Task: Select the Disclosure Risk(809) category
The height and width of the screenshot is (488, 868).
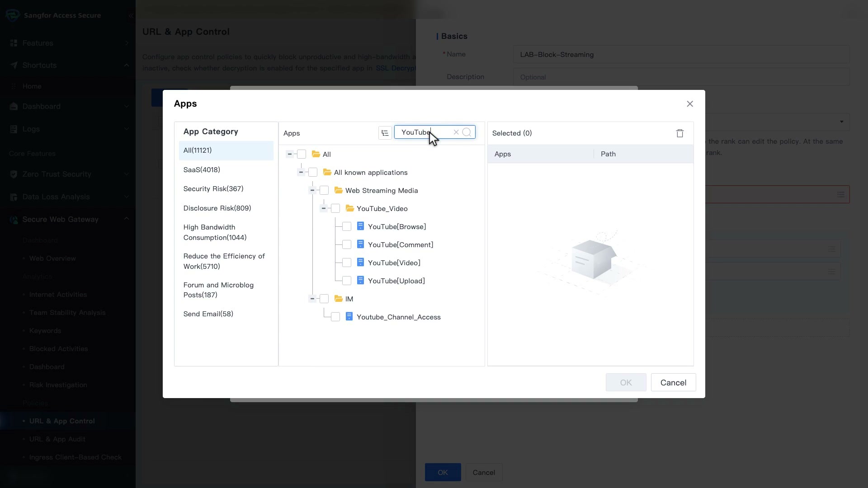Action: (x=226, y=208)
